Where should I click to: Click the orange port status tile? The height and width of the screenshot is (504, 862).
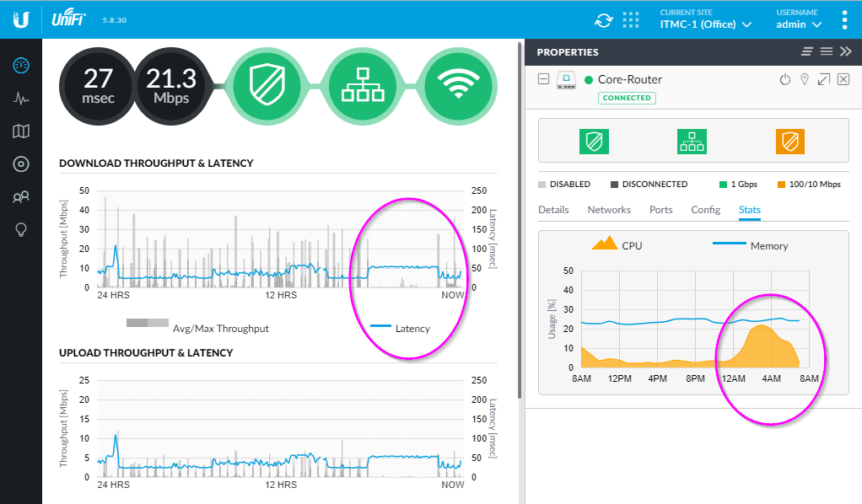[790, 141]
